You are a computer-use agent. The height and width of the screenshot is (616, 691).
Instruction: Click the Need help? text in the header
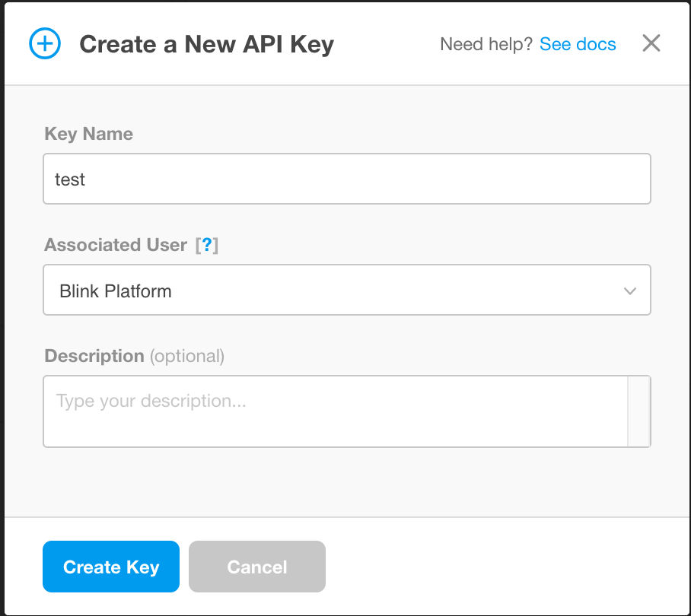(x=486, y=44)
